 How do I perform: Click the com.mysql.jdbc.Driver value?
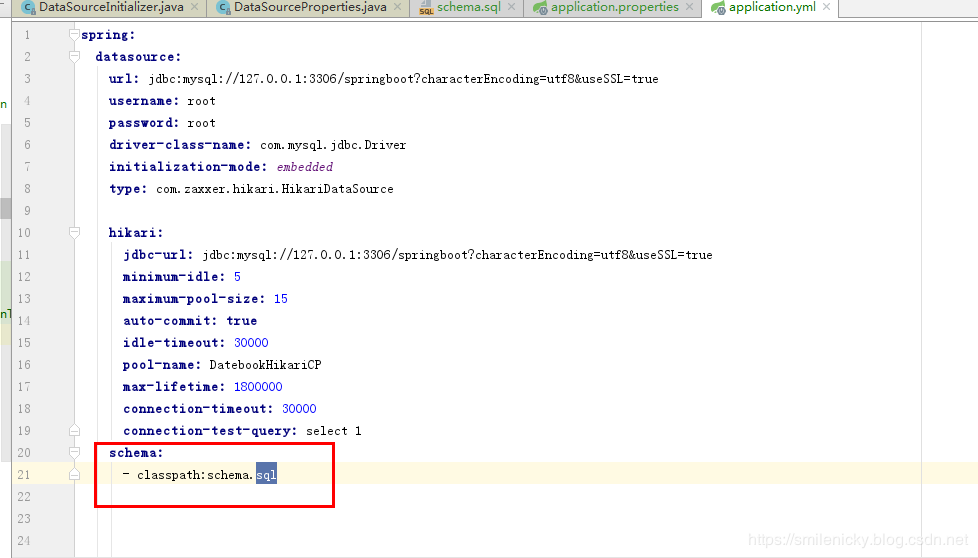pos(333,145)
